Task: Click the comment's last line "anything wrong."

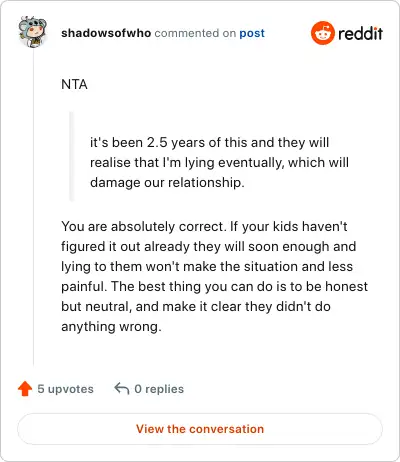Action: (x=111, y=327)
